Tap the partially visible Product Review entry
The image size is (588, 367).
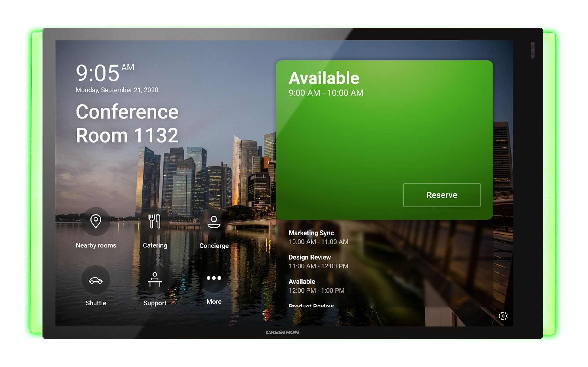pyautogui.click(x=311, y=305)
